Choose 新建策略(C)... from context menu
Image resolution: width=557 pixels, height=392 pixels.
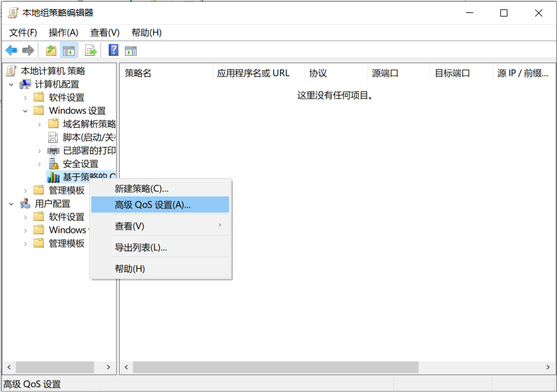coord(160,189)
